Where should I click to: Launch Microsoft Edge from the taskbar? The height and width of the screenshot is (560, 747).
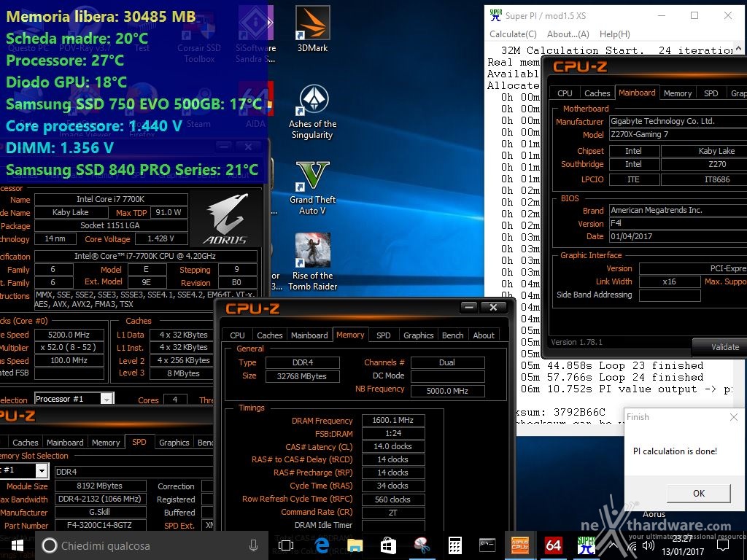[x=322, y=545]
